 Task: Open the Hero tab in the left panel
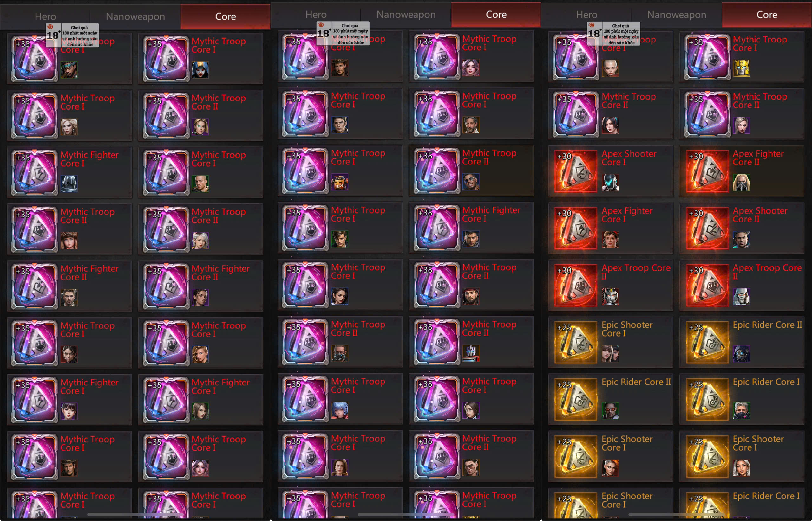tap(45, 16)
